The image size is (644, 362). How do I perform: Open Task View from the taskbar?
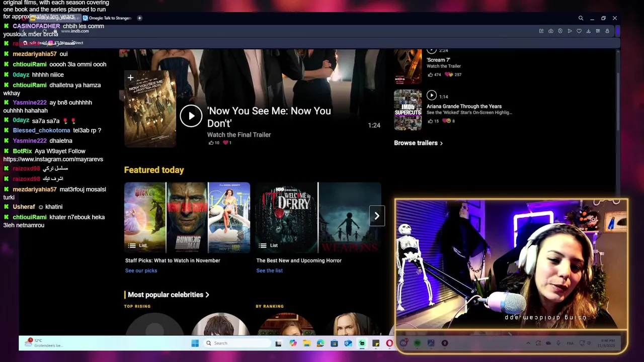click(278, 343)
